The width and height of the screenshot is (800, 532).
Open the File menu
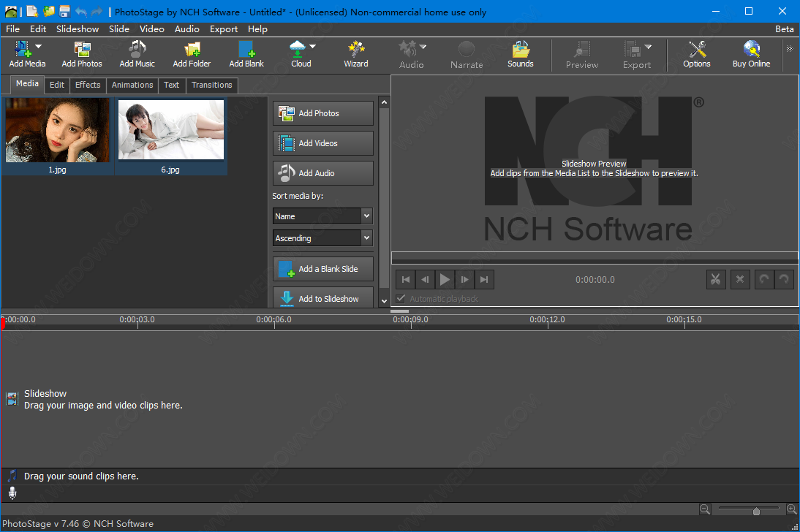12,29
